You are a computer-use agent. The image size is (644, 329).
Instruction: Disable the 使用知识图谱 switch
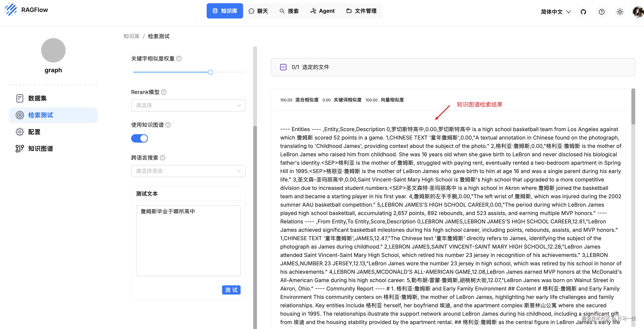140,138
